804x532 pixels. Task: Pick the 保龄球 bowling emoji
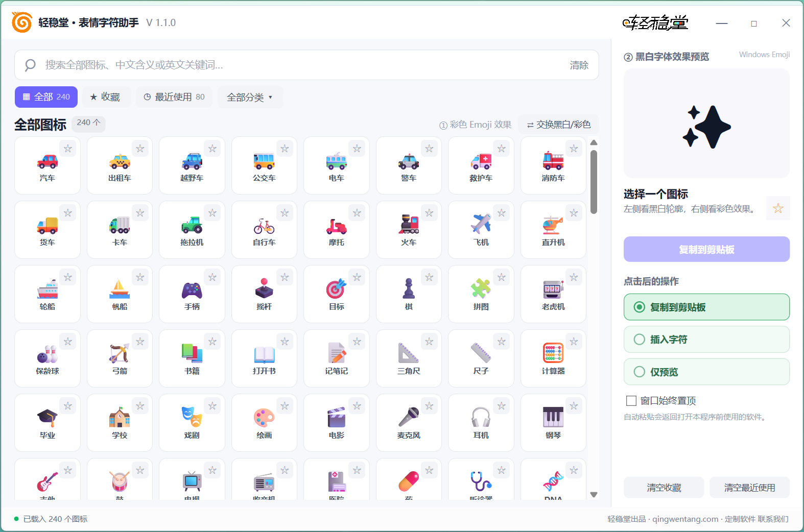(48, 358)
